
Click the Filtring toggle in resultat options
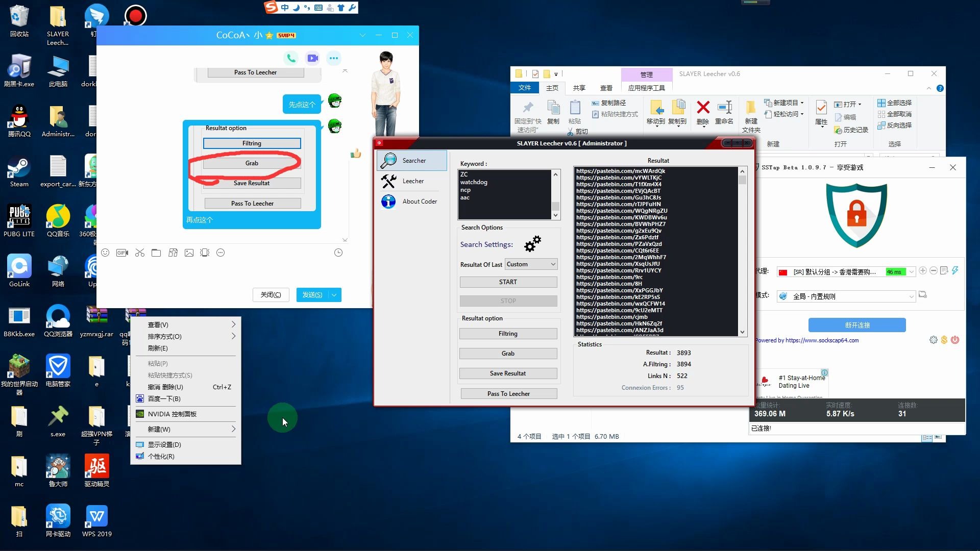(x=507, y=333)
